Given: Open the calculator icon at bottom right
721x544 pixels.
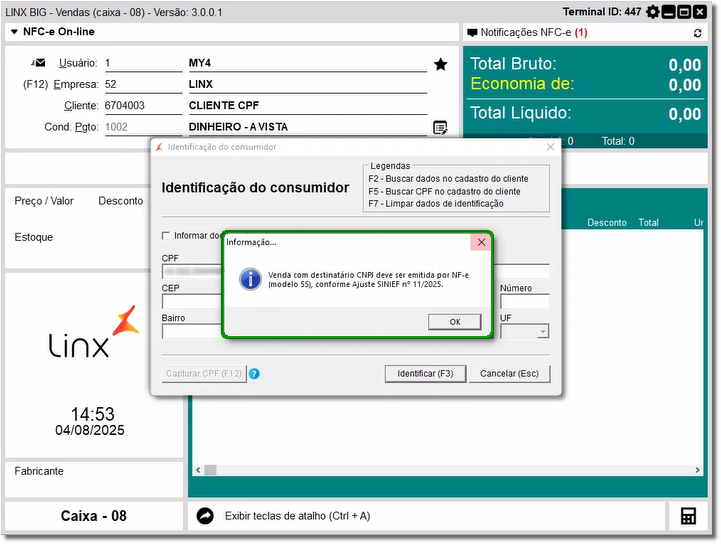Looking at the screenshot, I should (x=688, y=516).
